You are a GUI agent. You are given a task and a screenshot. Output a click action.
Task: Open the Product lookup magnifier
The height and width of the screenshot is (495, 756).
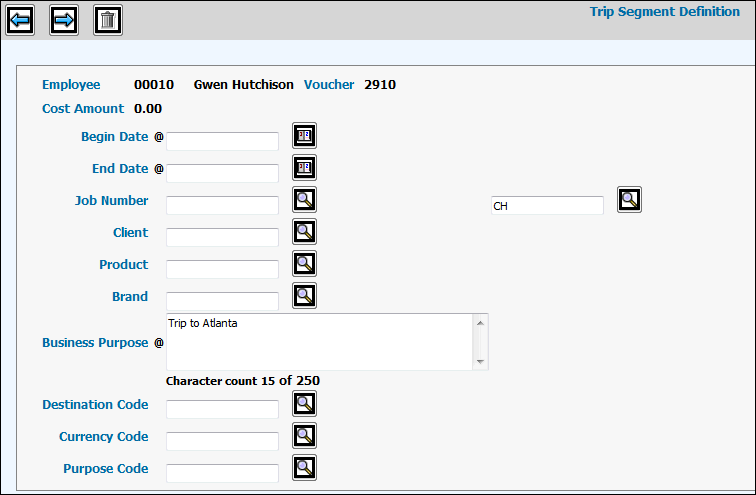[x=304, y=264]
